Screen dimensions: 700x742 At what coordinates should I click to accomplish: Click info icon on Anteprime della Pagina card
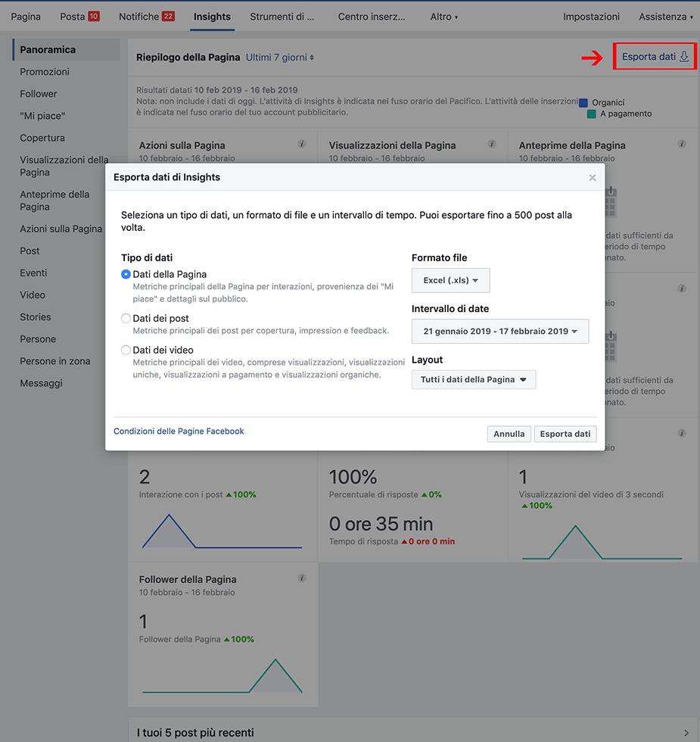682,144
